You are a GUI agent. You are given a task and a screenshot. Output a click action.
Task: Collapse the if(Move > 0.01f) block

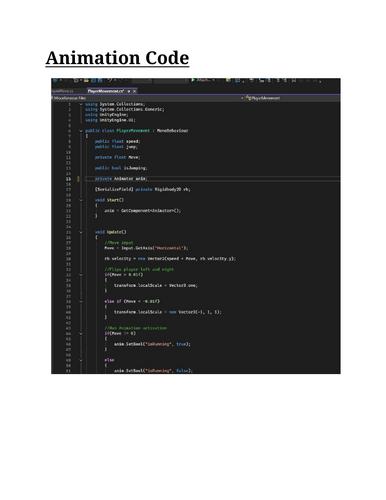[x=81, y=275]
